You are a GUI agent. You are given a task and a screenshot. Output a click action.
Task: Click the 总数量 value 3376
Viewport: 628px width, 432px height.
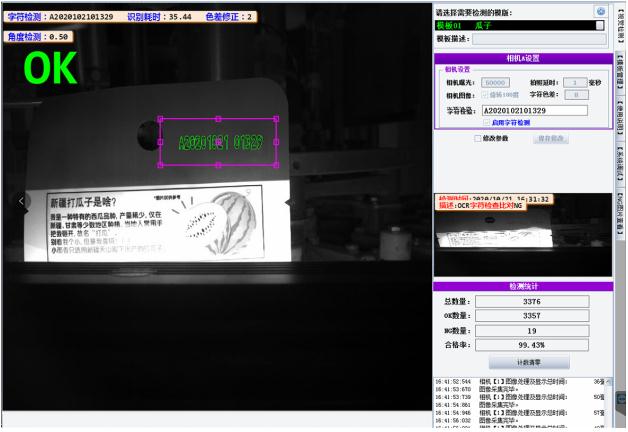(532, 301)
